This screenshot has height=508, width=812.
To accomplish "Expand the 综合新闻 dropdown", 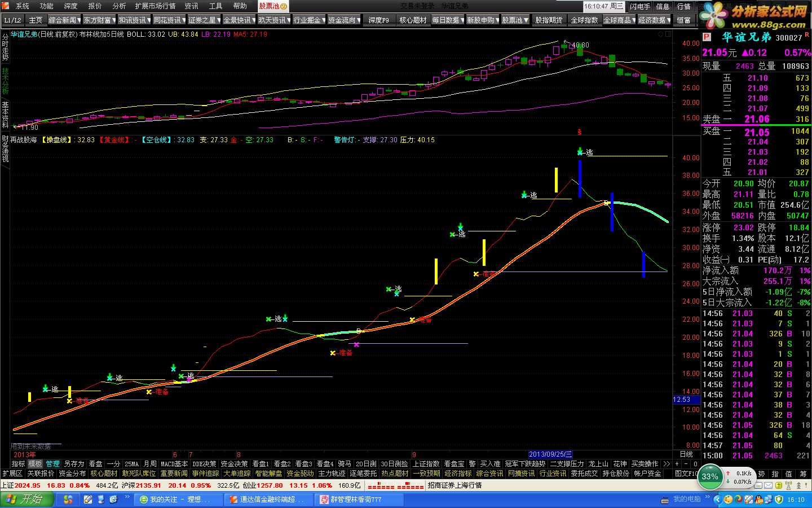I will click(65, 20).
